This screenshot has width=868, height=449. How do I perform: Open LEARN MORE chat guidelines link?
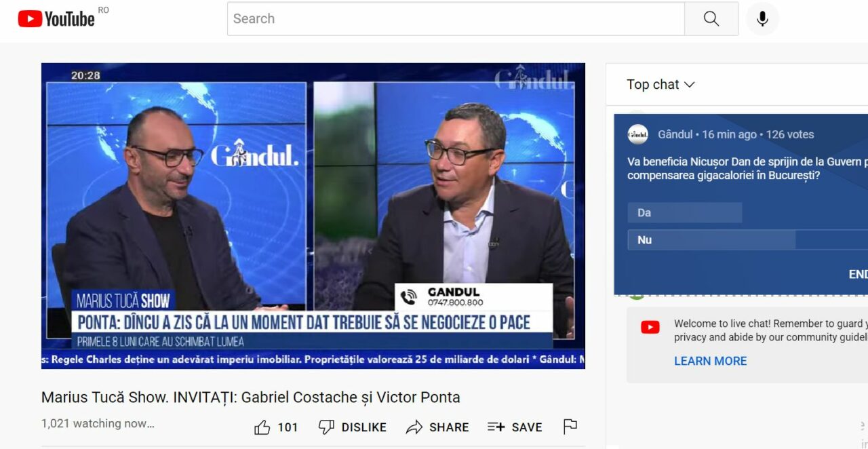pyautogui.click(x=710, y=361)
